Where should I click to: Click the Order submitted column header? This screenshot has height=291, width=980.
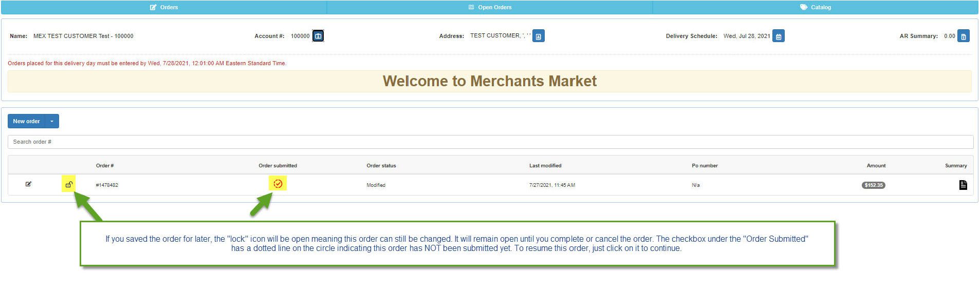278,166
